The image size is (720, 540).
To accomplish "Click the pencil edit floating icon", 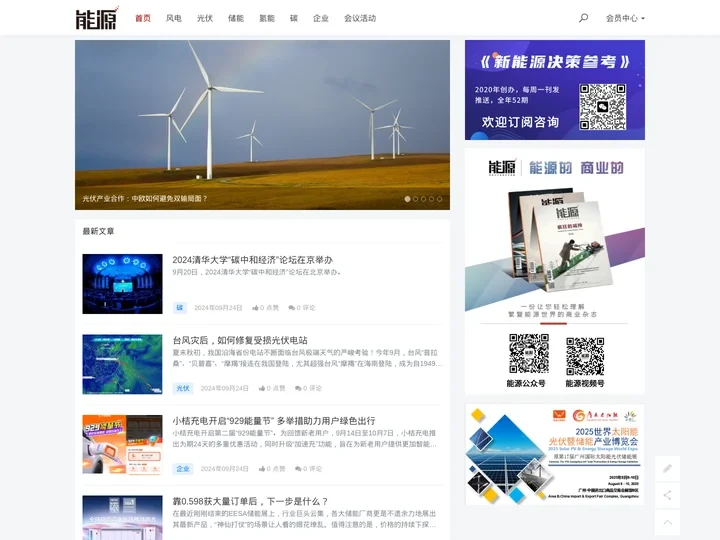I will tap(667, 468).
